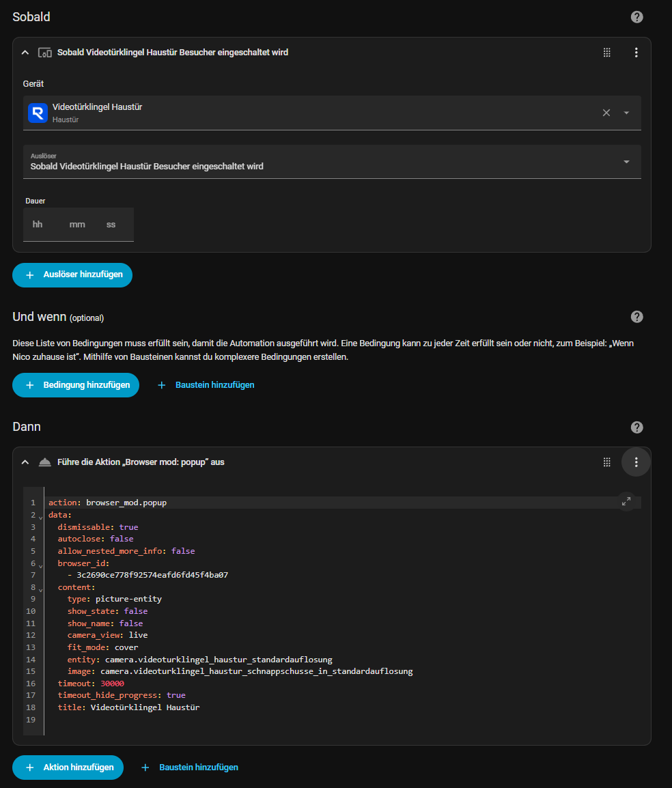
Task: Click the timeout: 30000 value
Action: coord(112,684)
